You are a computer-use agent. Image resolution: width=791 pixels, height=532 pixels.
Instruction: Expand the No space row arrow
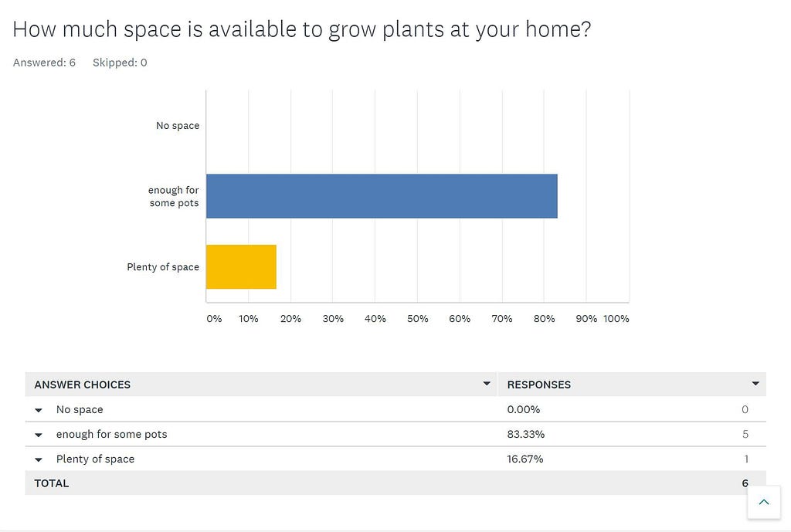click(x=39, y=410)
